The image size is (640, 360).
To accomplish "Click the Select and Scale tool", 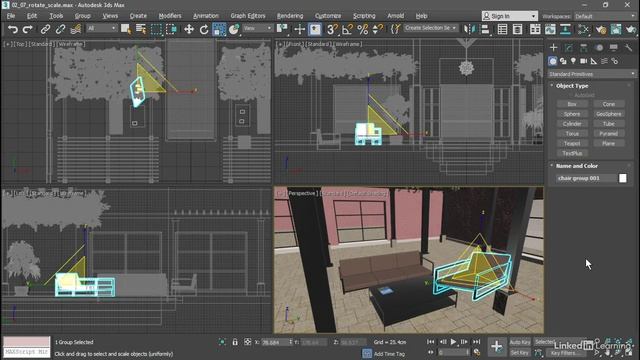I will pos(219,29).
